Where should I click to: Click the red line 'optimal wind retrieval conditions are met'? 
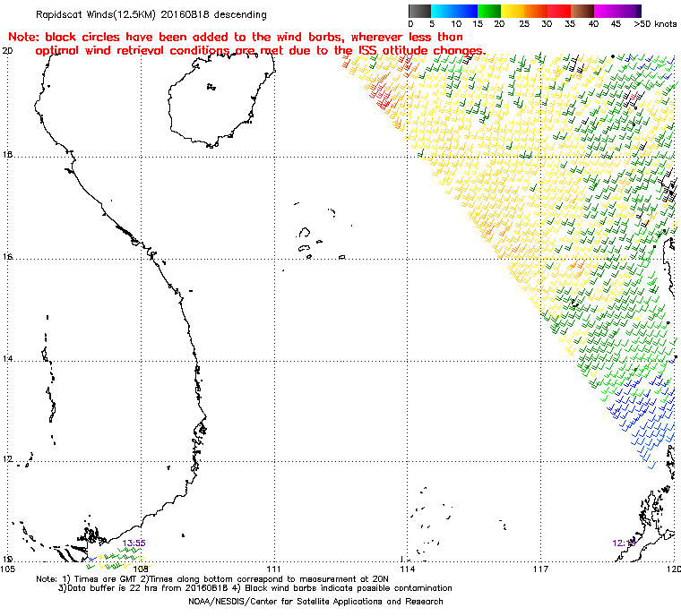tap(261, 50)
